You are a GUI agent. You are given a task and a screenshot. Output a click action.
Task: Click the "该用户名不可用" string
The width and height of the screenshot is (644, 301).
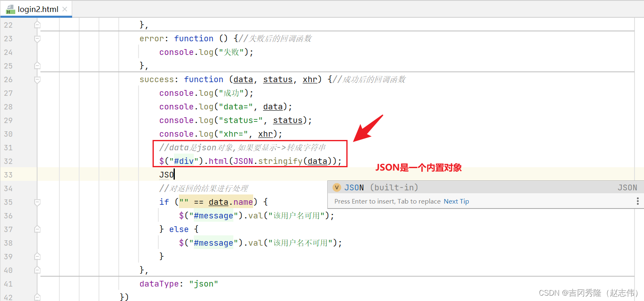(x=301, y=243)
